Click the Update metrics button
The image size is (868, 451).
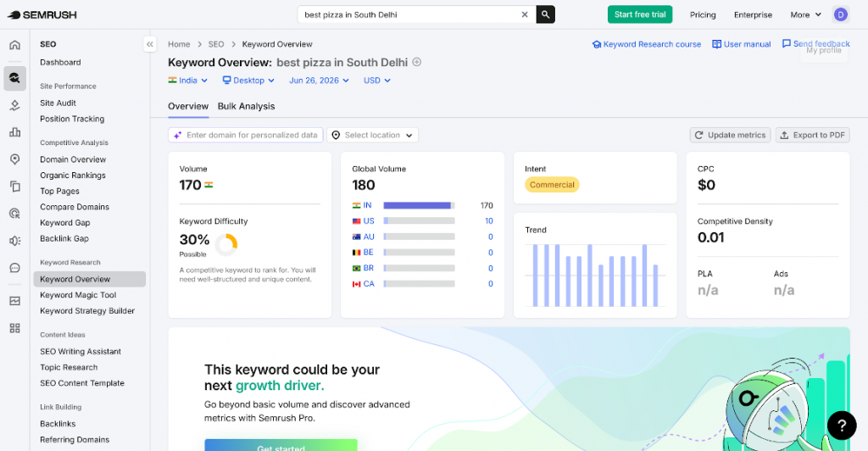click(730, 135)
